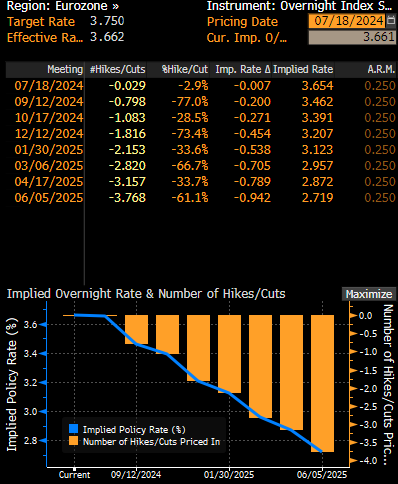Screen dimensions: 398x484
Task: Click the Cur. Imp. O/N value 3.661
Action: point(352,37)
